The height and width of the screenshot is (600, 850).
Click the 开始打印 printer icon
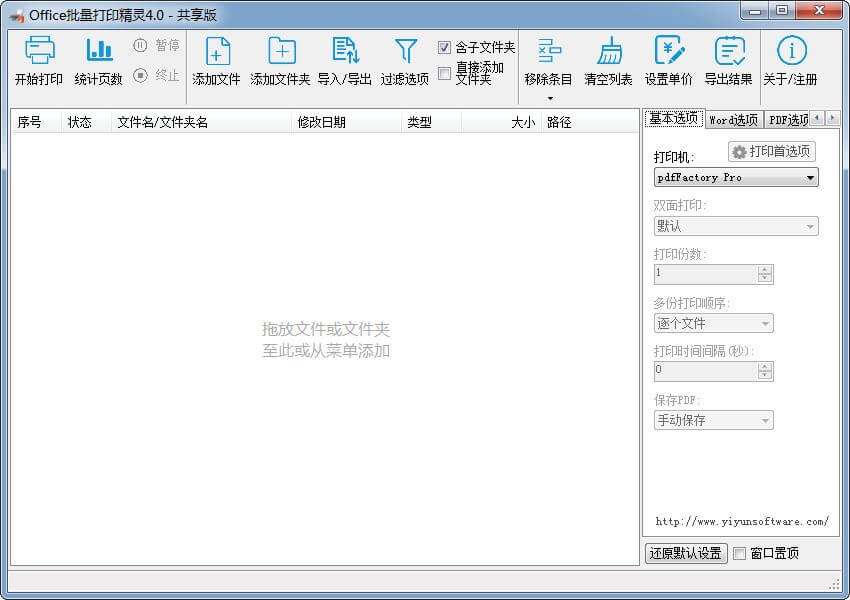point(39,50)
